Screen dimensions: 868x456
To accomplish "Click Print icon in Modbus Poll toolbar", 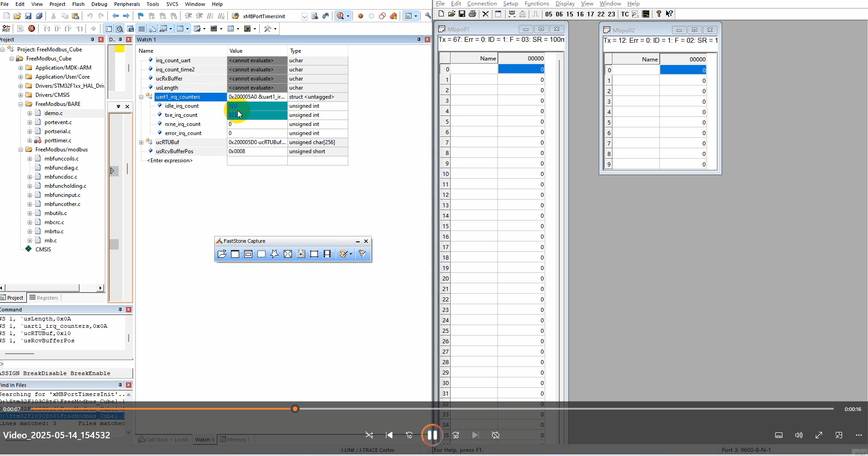I will (472, 14).
